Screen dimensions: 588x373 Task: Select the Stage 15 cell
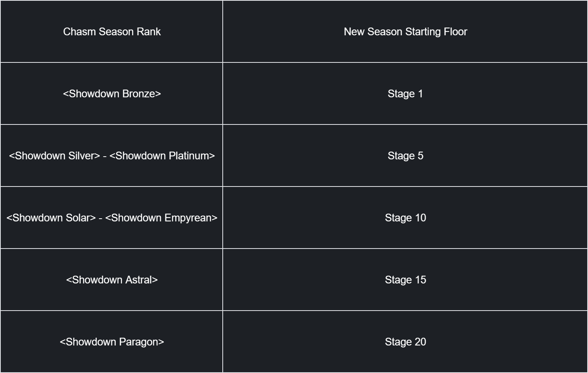coord(405,280)
